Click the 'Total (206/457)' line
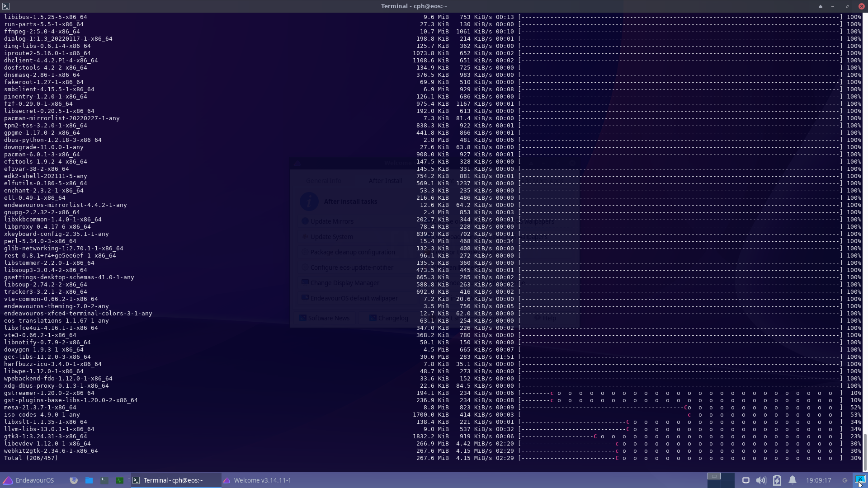The image size is (868, 488). click(31, 458)
